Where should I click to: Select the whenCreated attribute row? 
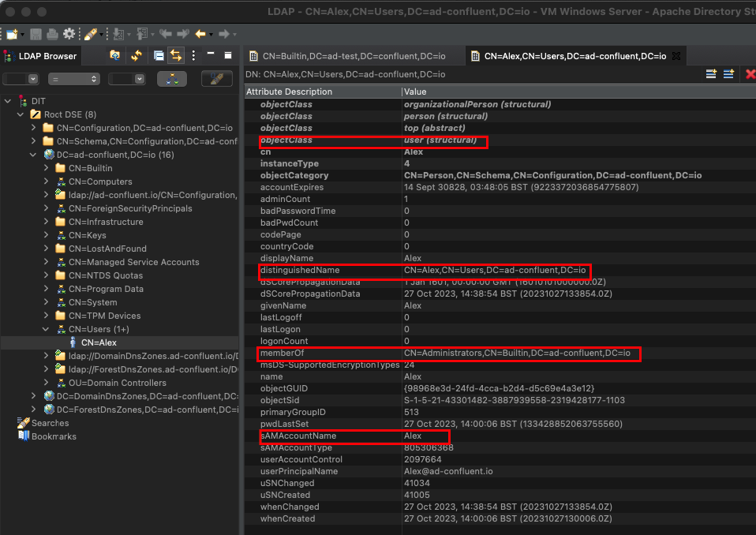[500, 518]
